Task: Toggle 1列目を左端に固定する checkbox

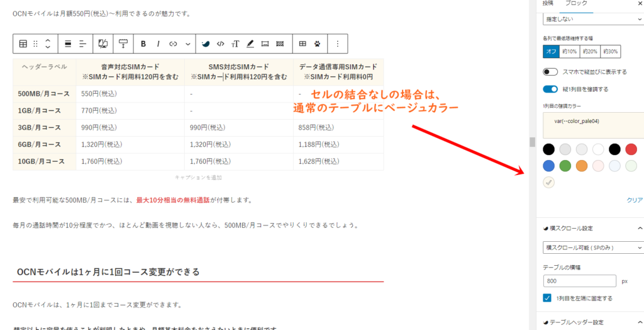Action: pos(547,298)
